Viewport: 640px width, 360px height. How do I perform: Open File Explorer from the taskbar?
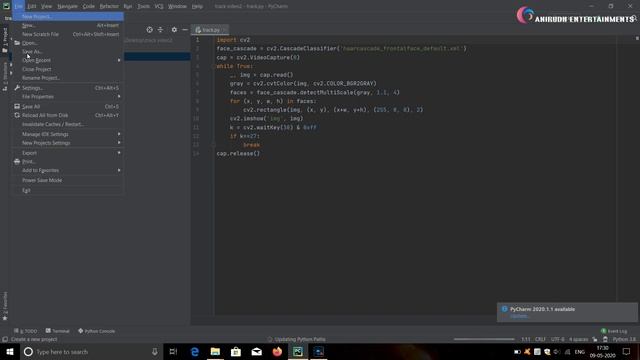click(x=215, y=351)
